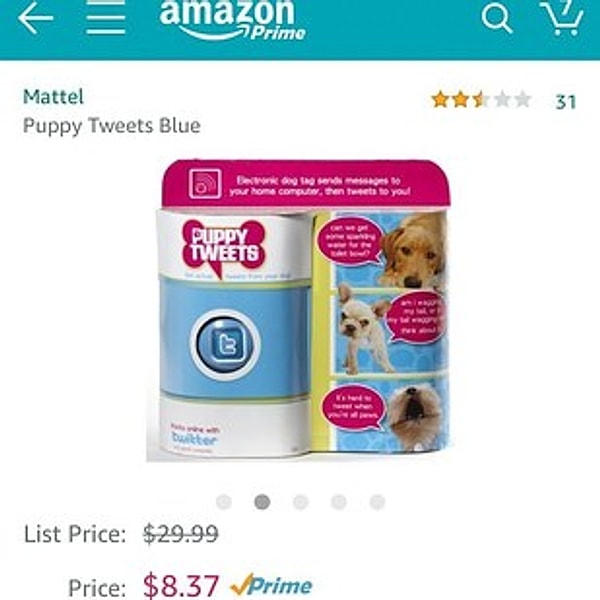Open the hamburger menu

pos(106,18)
